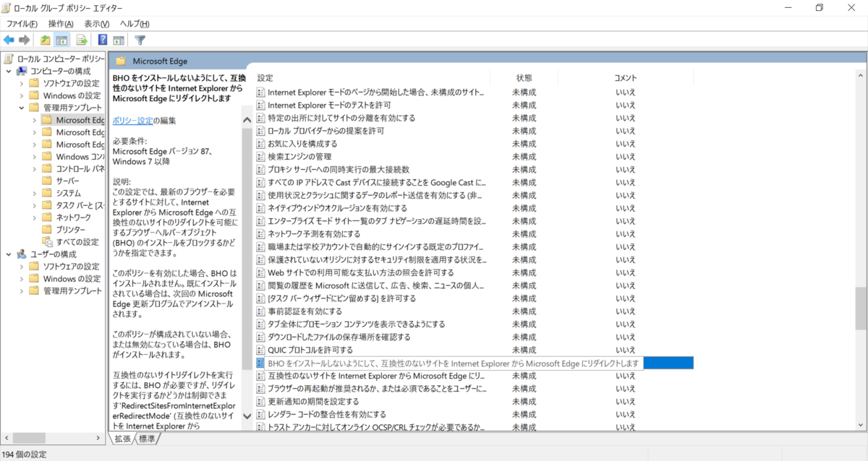The height and width of the screenshot is (461, 868).
Task: Sort by the 設定 column header
Action: click(265, 77)
